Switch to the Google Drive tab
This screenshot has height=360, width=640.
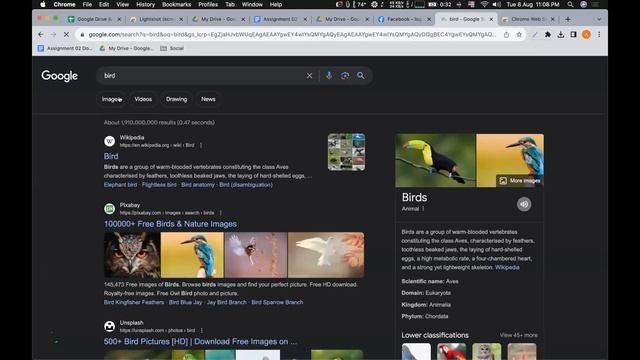click(94, 19)
